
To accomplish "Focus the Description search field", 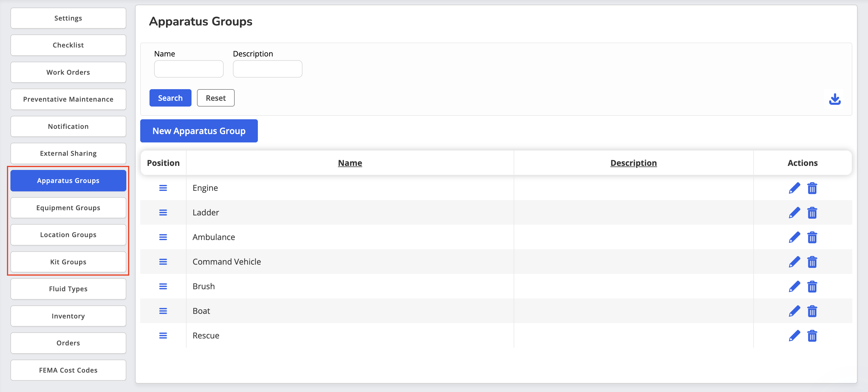I will click(x=267, y=69).
